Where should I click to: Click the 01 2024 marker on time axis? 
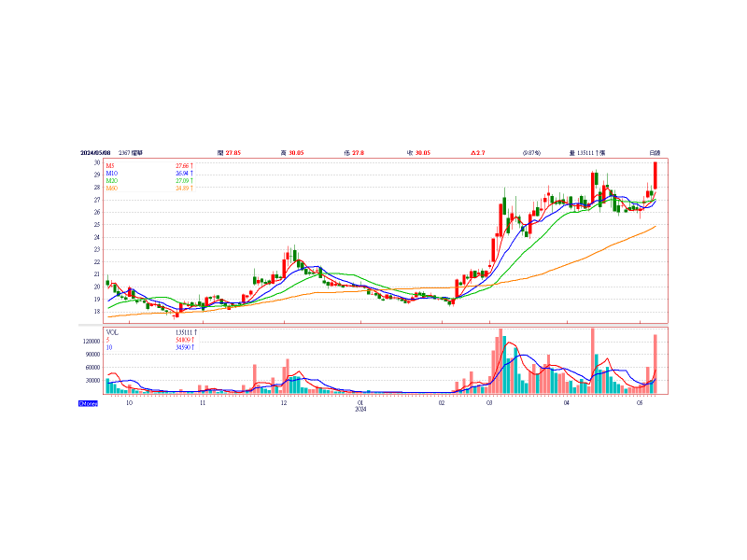tap(360, 405)
